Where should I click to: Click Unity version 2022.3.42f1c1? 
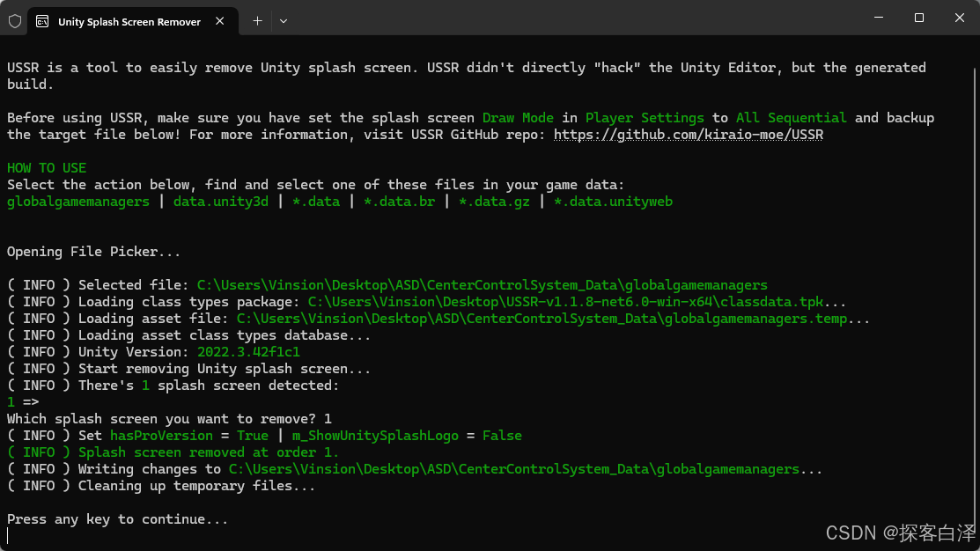click(249, 352)
